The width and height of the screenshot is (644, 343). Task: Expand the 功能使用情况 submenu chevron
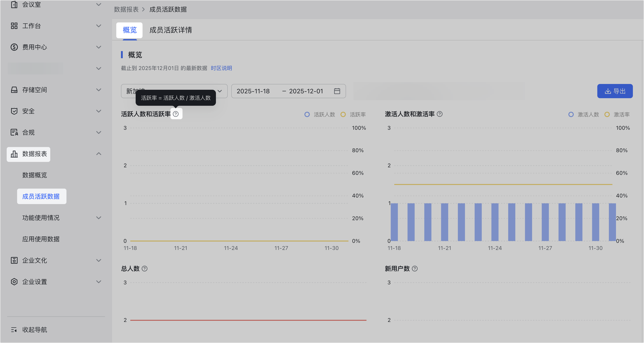[99, 217]
